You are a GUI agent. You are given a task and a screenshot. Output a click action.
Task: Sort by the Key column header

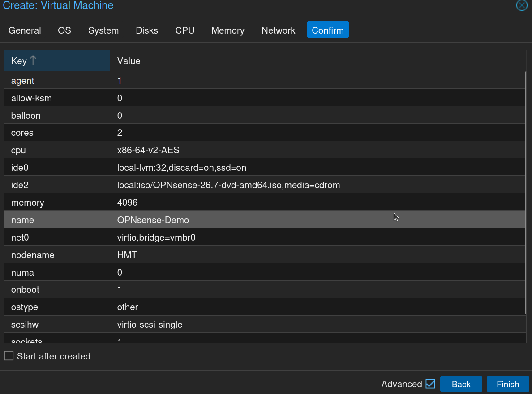click(x=57, y=61)
